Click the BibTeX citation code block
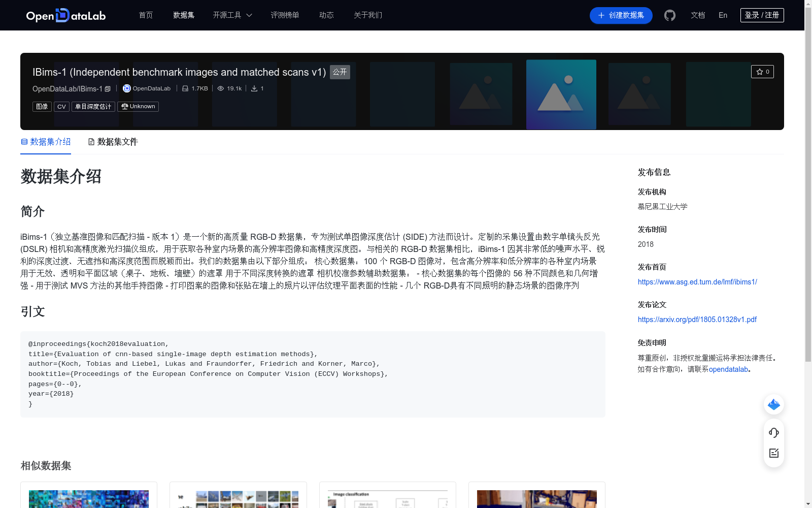Screen dimensions: 812x508 (x=313, y=374)
